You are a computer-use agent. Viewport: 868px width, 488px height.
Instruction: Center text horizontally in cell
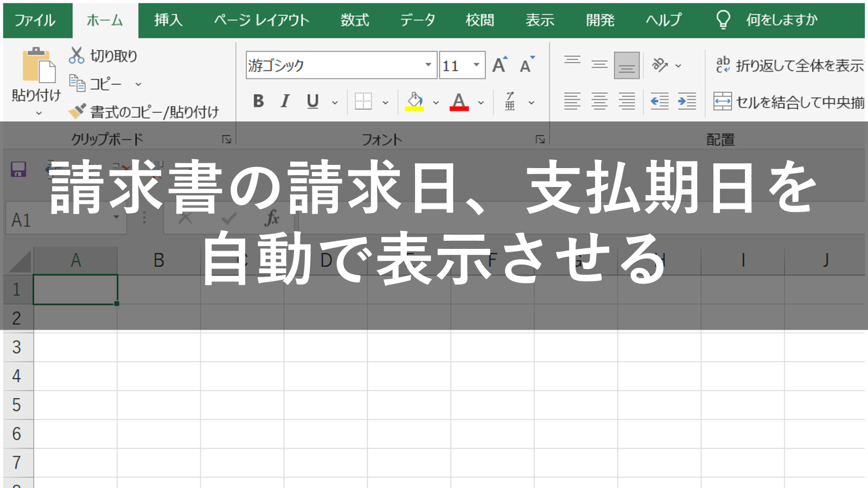tap(599, 101)
